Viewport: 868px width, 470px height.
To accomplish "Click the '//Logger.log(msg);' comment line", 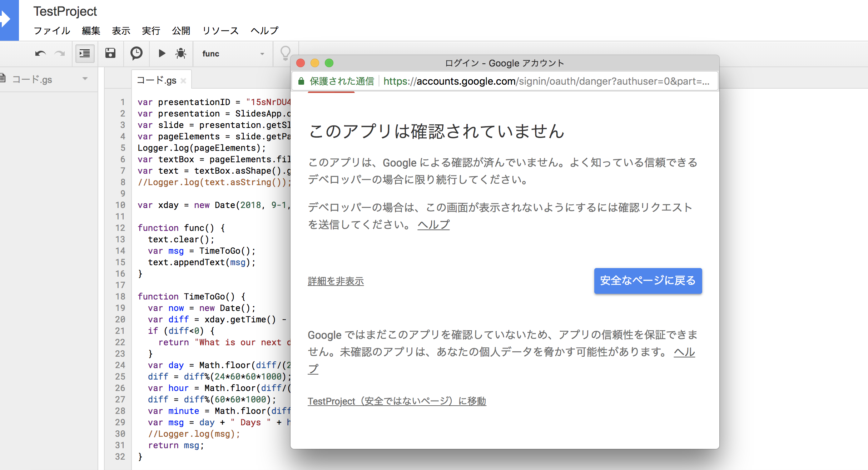I will pyautogui.click(x=194, y=434).
